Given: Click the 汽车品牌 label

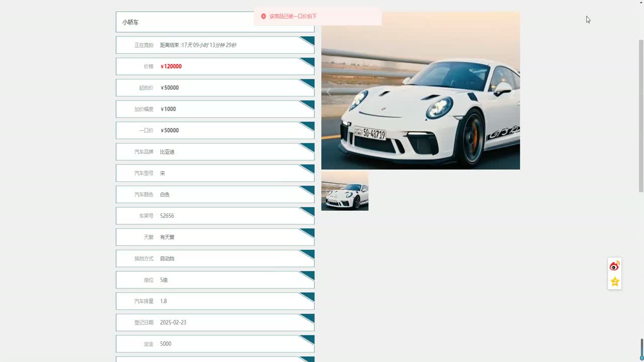Looking at the screenshot, I should click(x=144, y=152).
